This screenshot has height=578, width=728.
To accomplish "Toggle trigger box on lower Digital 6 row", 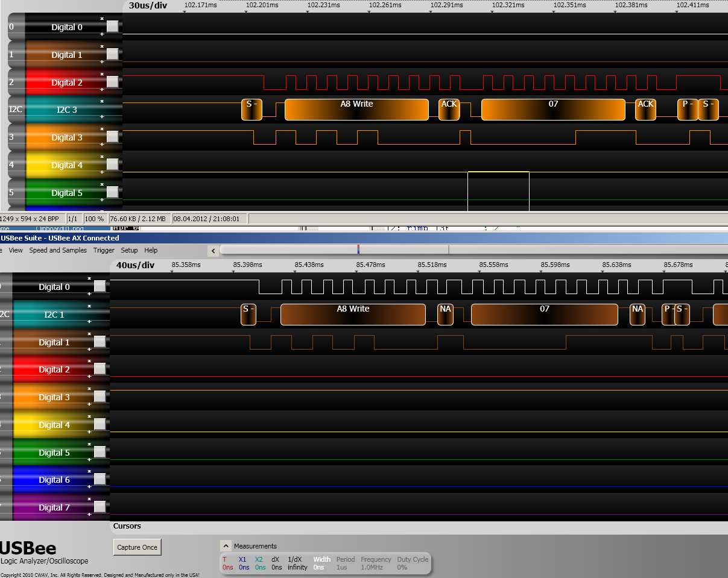I will coord(100,479).
